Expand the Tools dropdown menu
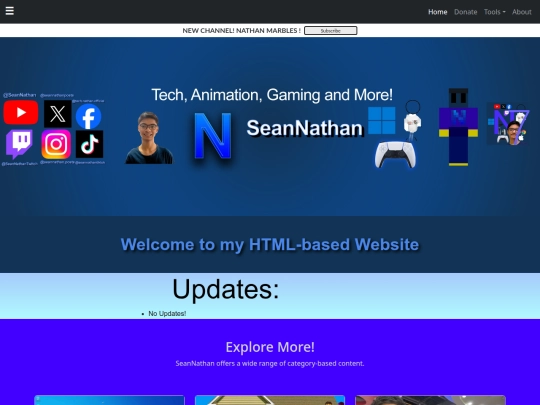540x405 pixels. click(x=495, y=12)
